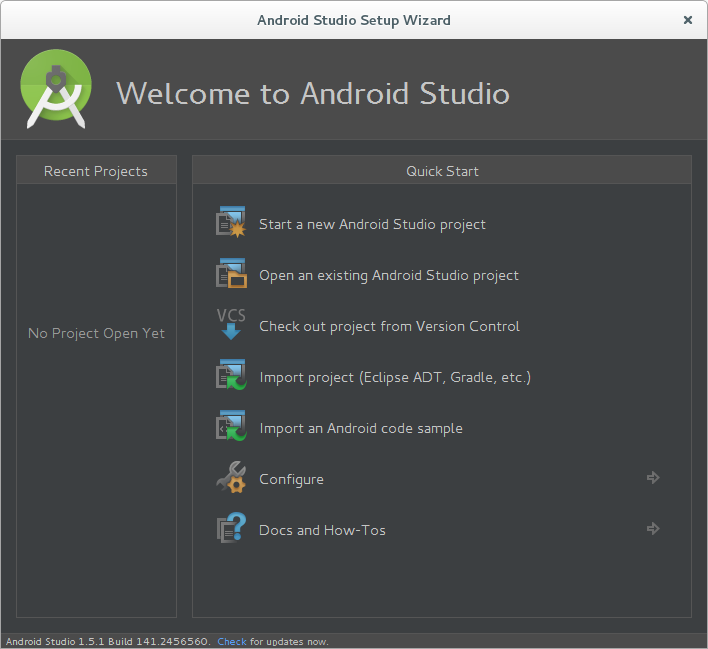Image resolution: width=708 pixels, height=649 pixels.
Task: Close the Android Studio Setup Wizard window
Action: 688,20
